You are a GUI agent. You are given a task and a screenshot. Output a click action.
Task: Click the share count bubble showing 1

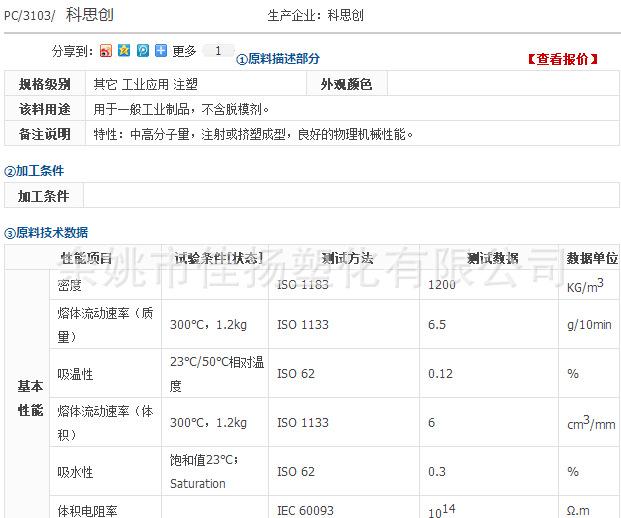pyautogui.click(x=218, y=51)
